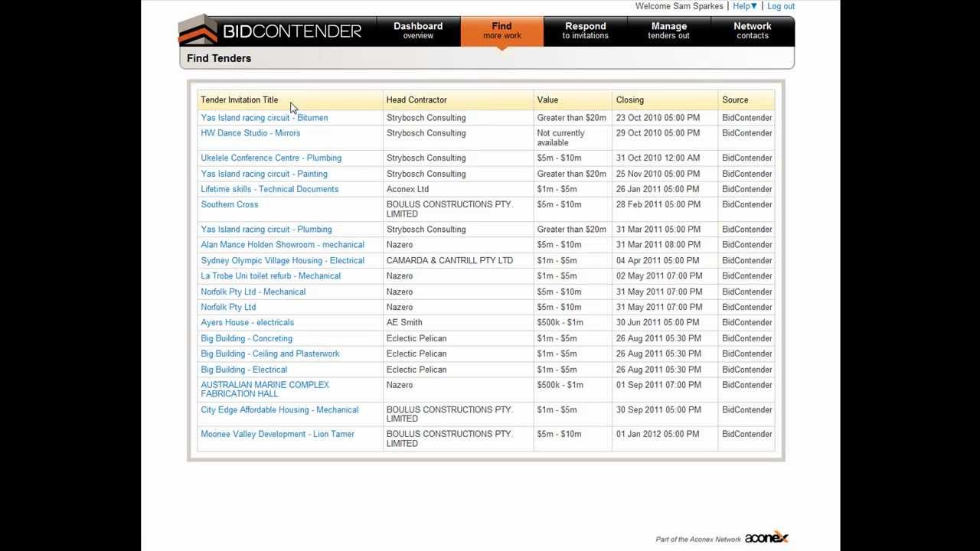Open the Dashboard overview tab
Image resolution: width=980 pixels, height=551 pixels.
[418, 31]
